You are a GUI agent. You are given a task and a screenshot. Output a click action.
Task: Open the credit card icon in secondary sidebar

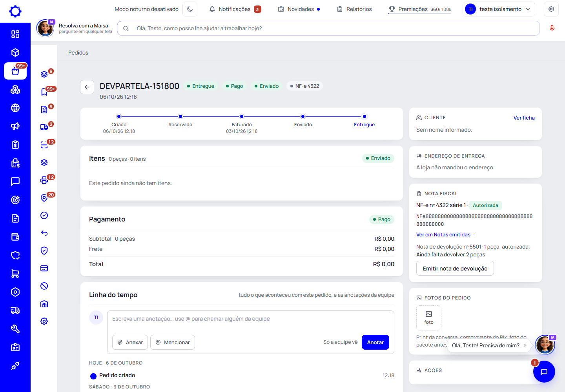[44, 268]
